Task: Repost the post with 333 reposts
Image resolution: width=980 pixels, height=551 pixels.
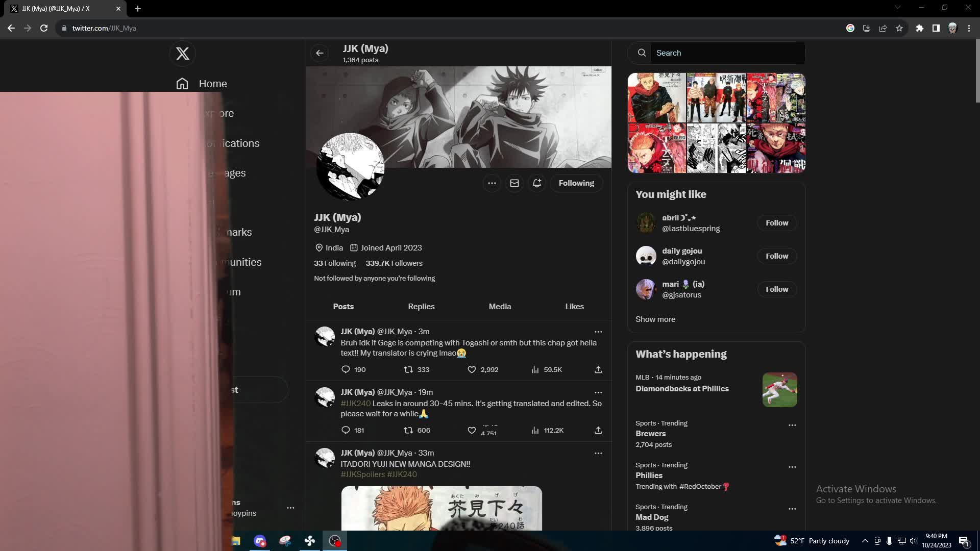Action: [416, 370]
